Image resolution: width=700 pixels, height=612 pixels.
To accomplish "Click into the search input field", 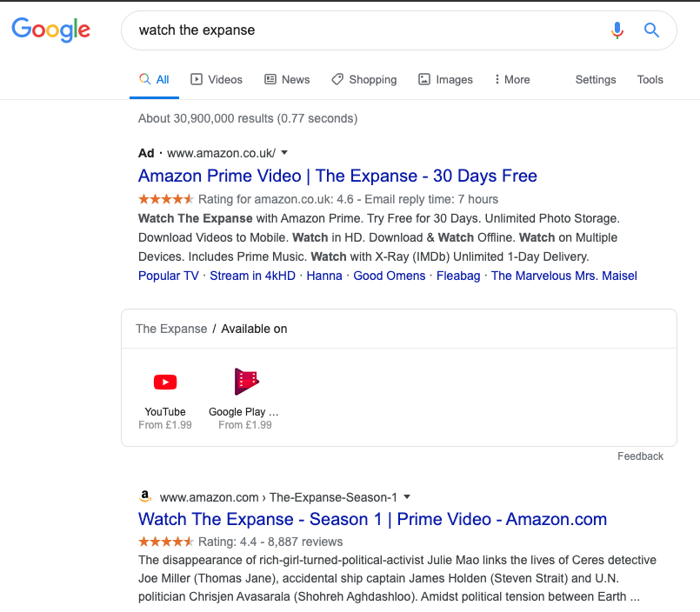I will click(365, 30).
